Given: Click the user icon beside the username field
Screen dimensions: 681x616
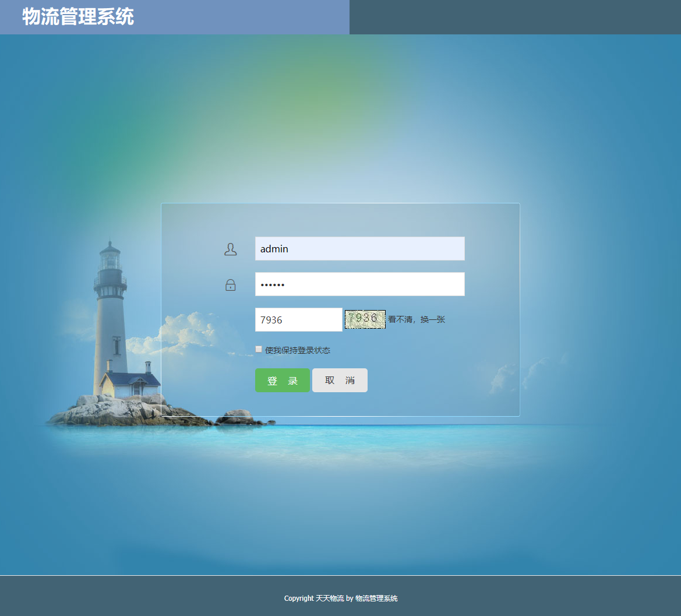Looking at the screenshot, I should pos(230,248).
